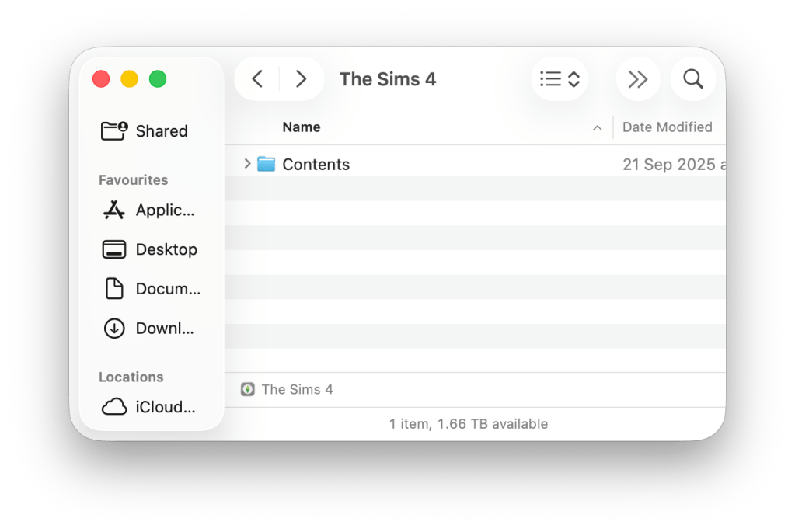Click the green full-screen window button
The width and height of the screenshot is (795, 532).
pyautogui.click(x=158, y=79)
